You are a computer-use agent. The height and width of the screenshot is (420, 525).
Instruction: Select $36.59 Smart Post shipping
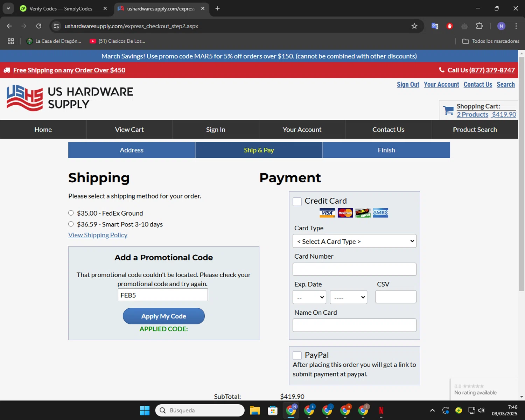[71, 224]
